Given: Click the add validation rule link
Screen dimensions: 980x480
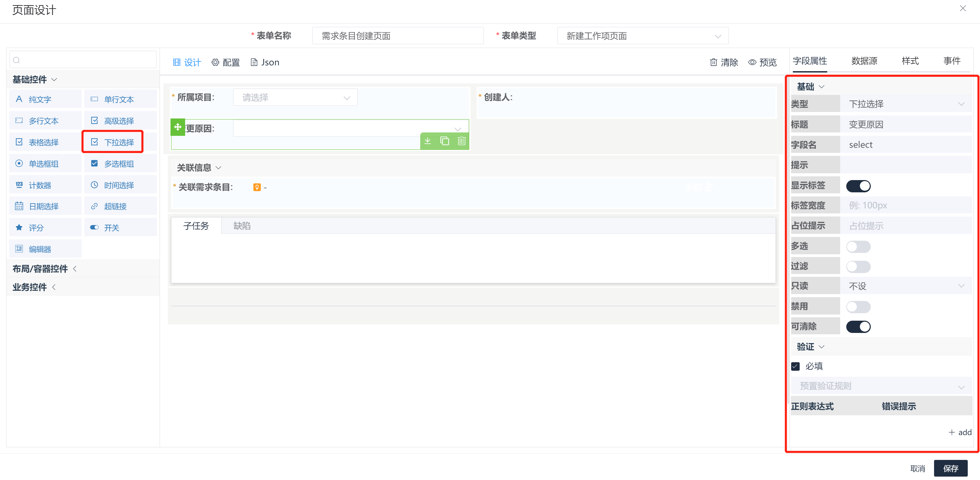Looking at the screenshot, I should pos(960,432).
